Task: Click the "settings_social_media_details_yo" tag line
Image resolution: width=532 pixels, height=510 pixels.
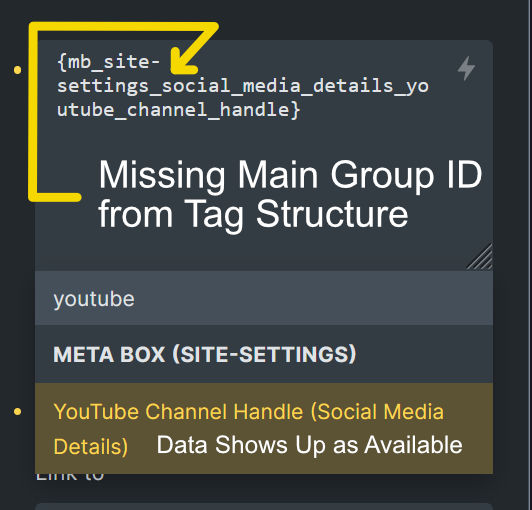Action: (x=243, y=86)
